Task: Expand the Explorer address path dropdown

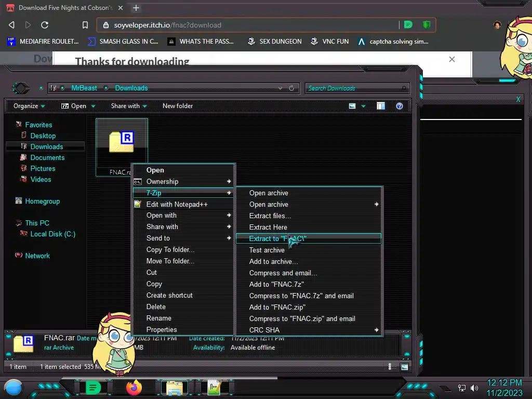Action: point(280,88)
